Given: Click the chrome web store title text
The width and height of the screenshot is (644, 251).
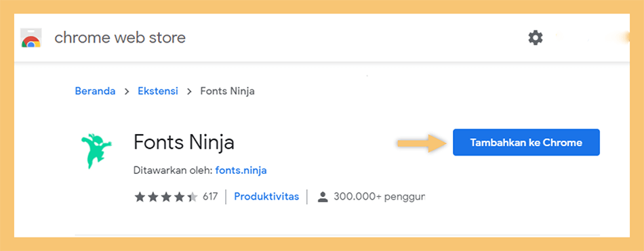Looking at the screenshot, I should pos(120,38).
